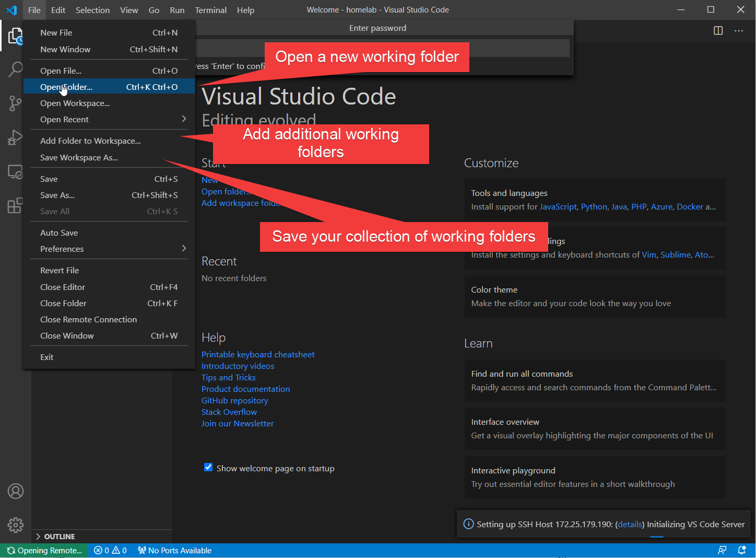Open the Run menu

tap(177, 10)
